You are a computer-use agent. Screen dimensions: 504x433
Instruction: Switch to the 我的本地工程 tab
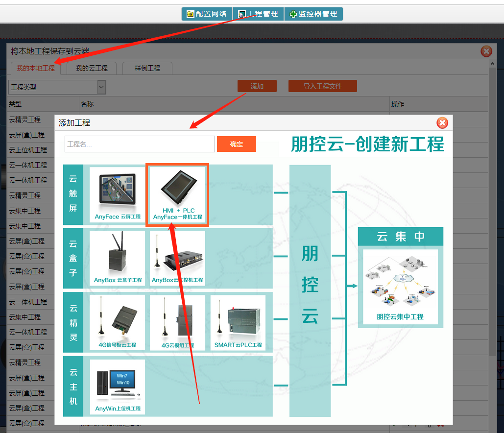coord(35,68)
